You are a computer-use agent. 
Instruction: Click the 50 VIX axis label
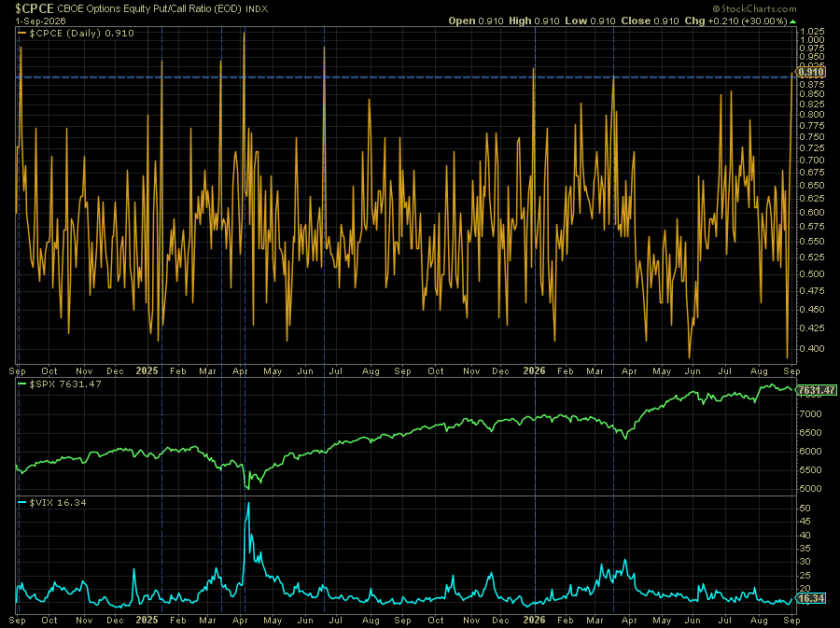805,508
